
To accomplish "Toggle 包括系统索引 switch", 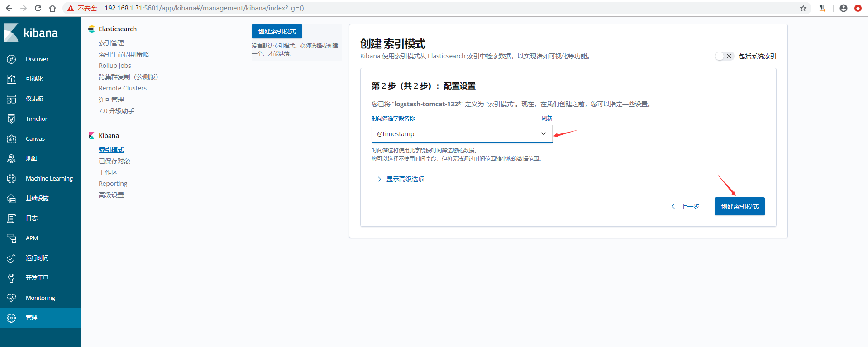I will pyautogui.click(x=724, y=56).
